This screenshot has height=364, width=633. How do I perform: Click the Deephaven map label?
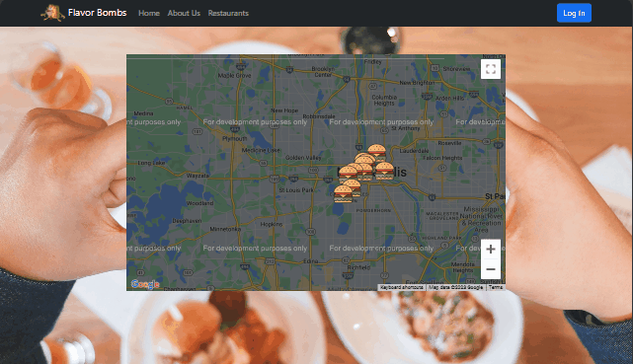187,221
